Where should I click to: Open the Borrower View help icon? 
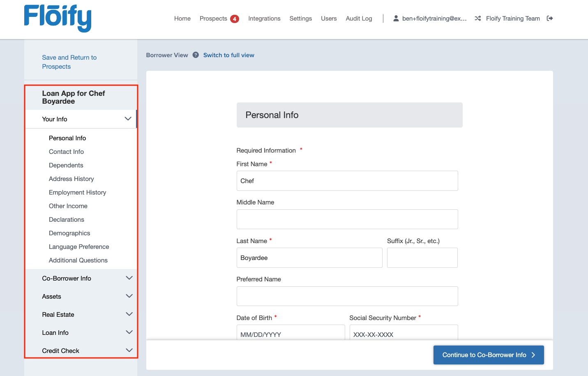[196, 55]
